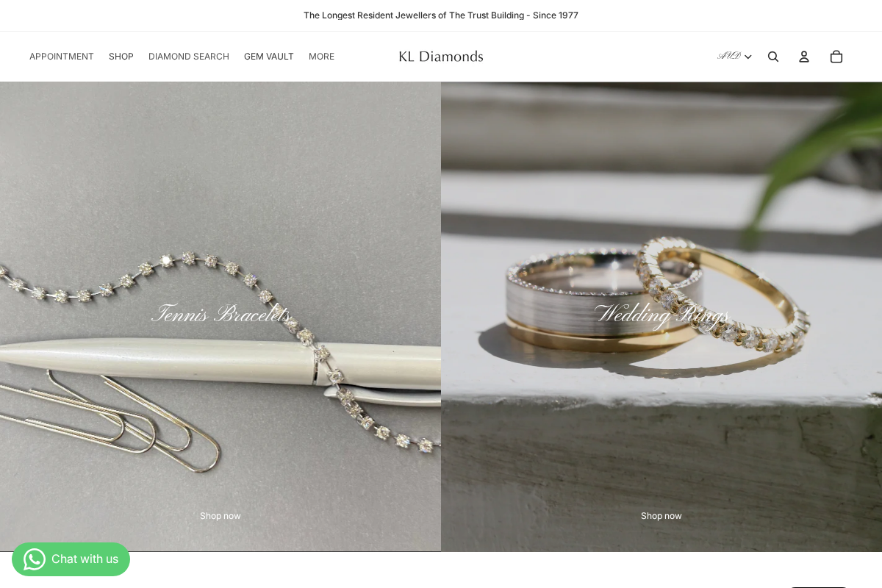Click Shop now under Tennis Bracelets
Viewport: 882px width, 588px height.
[220, 516]
